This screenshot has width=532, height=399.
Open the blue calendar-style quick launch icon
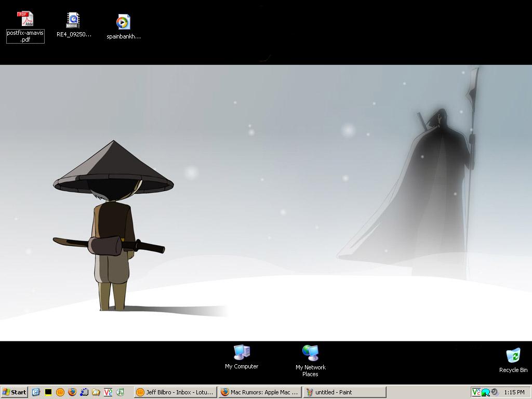(x=84, y=392)
